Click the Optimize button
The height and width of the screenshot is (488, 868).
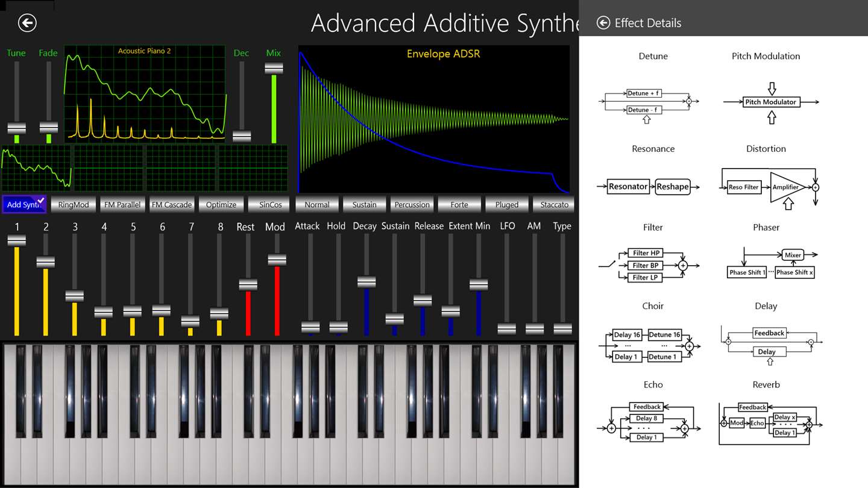coord(221,204)
